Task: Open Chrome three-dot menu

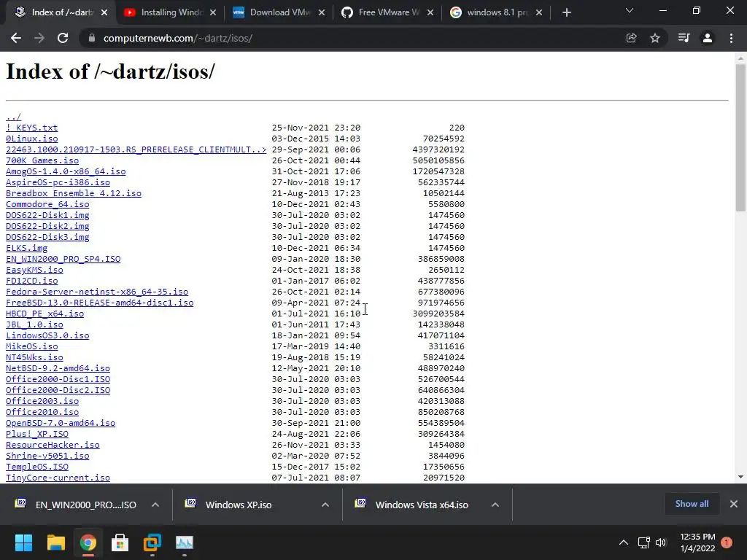Action: 731,38
